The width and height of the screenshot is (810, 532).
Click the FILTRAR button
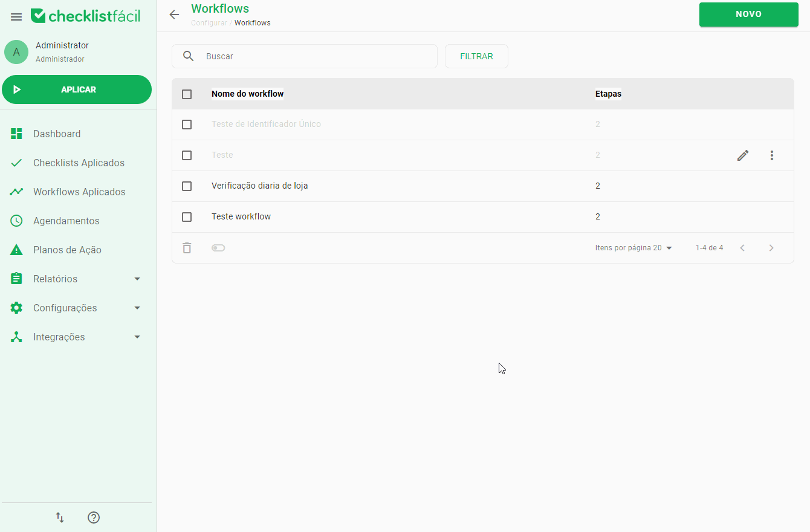[x=476, y=56]
